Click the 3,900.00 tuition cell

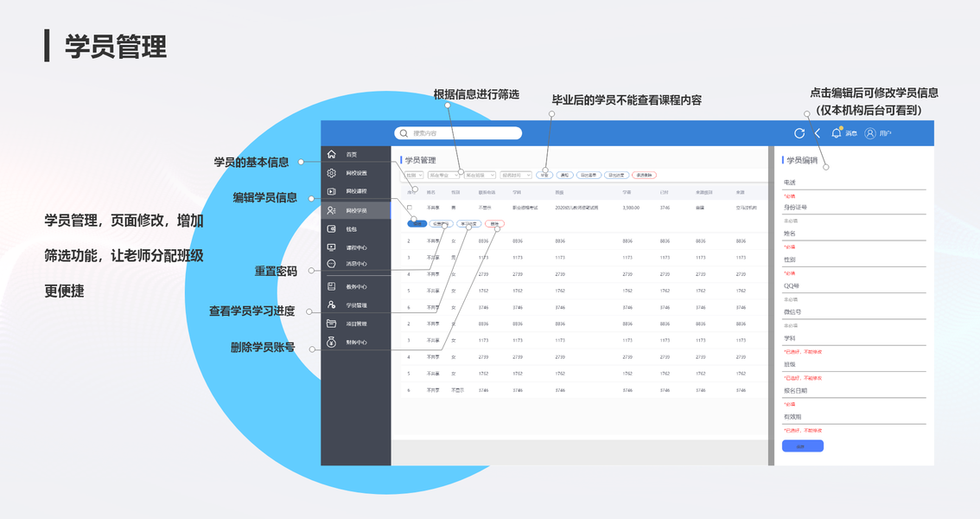click(631, 208)
